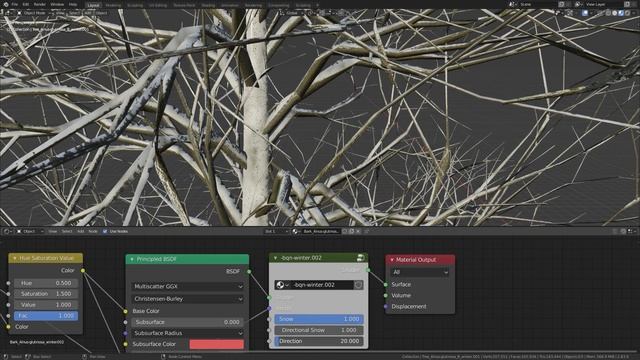Select rendered viewport shading
640x360 pixels.
627,13
